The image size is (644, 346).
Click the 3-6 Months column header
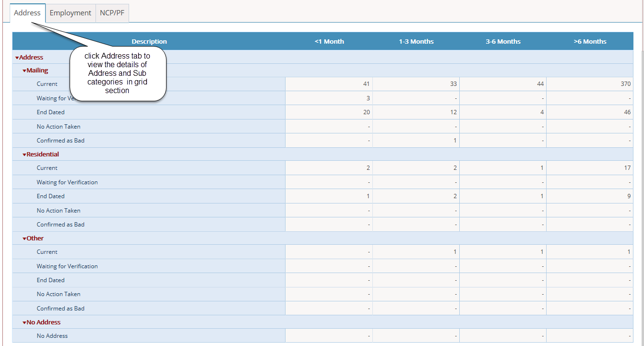[x=503, y=42]
